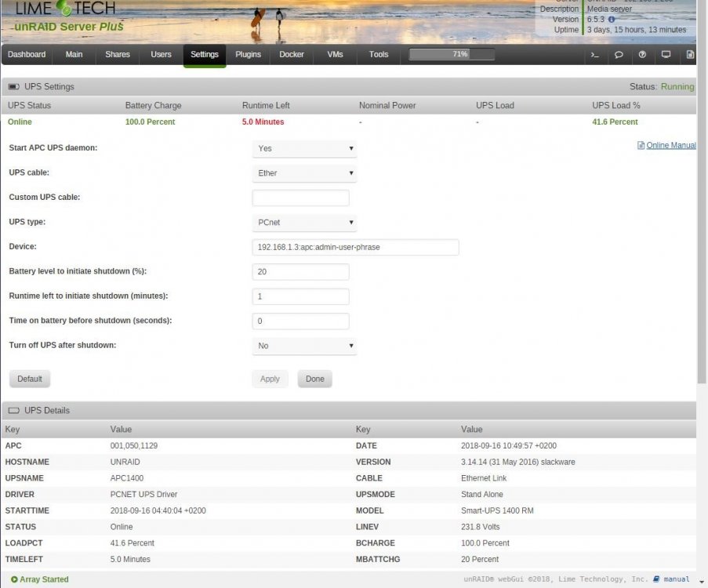Click the '20 Percent' MBATTCHG value
The width and height of the screenshot is (708, 588).
coord(480,560)
